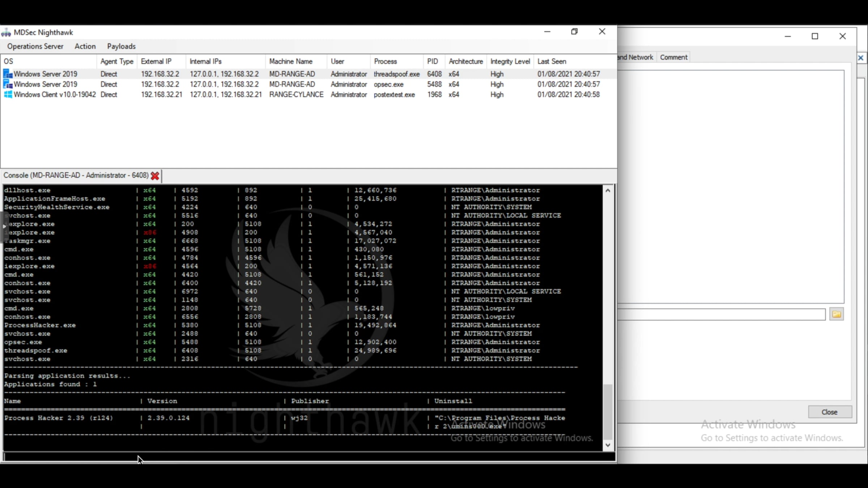
Task: Click PID 6408 cell in agent list
Action: [x=434, y=74]
